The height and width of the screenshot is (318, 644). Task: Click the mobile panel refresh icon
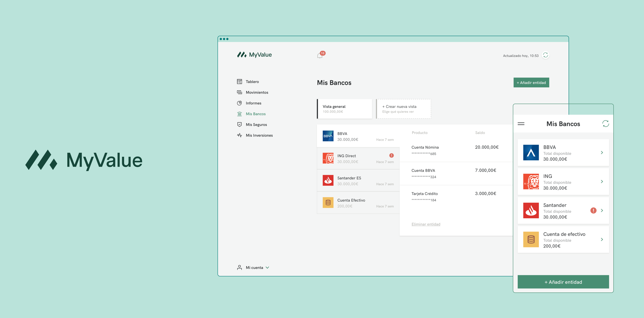[x=606, y=124]
